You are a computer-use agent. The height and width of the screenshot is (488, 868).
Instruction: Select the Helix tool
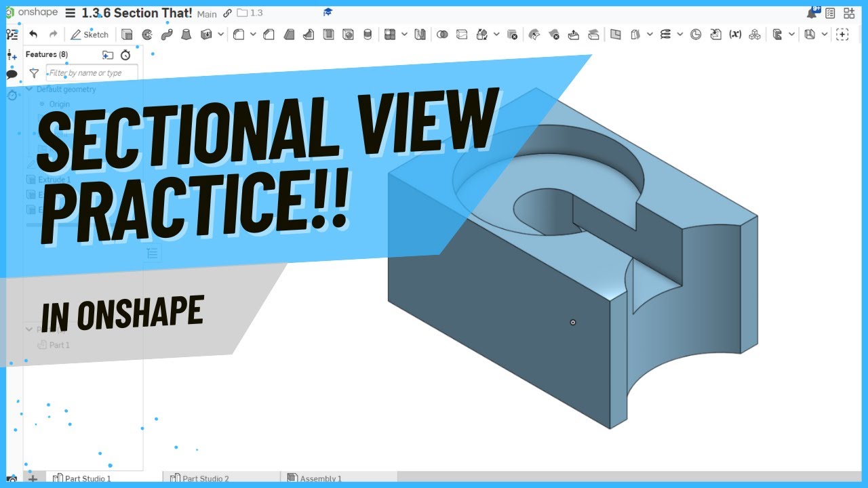click(x=665, y=35)
